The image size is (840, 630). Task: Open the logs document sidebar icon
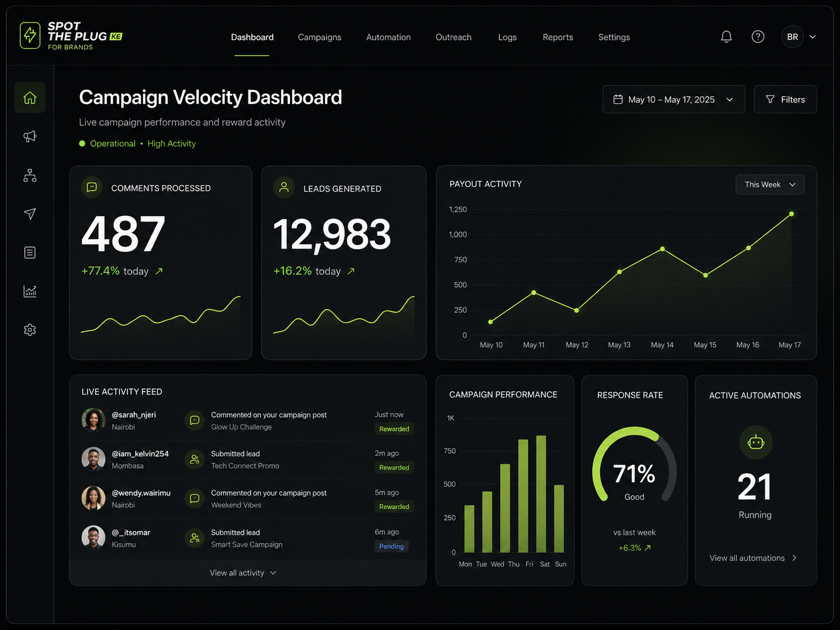coord(30,252)
